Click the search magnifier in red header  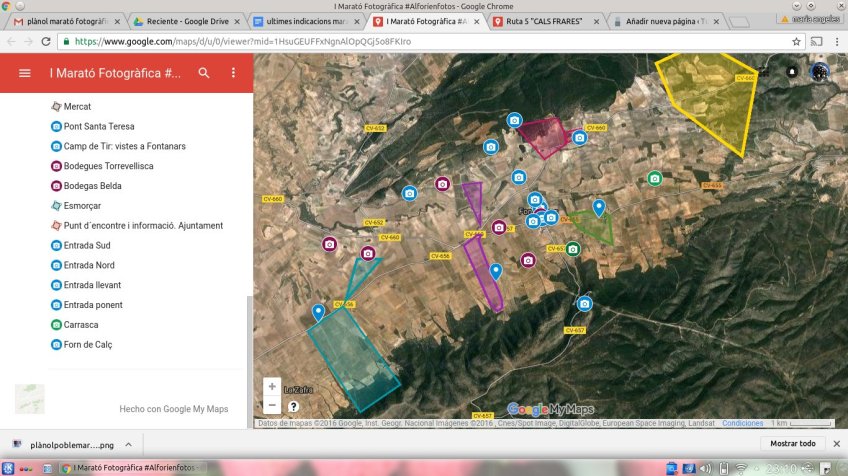204,73
